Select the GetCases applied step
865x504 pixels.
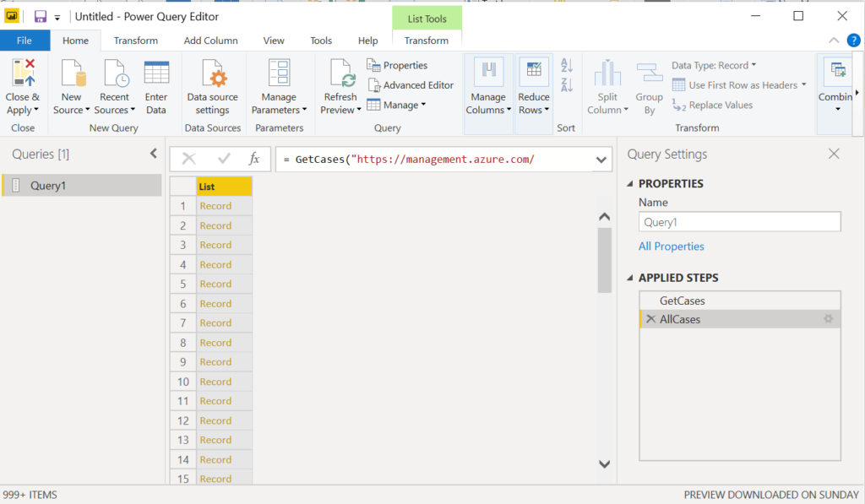coord(740,301)
